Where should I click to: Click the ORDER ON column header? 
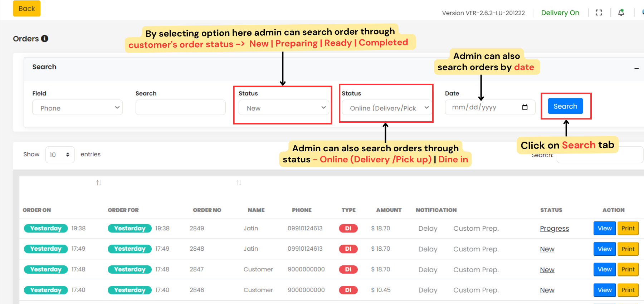pos(37,210)
